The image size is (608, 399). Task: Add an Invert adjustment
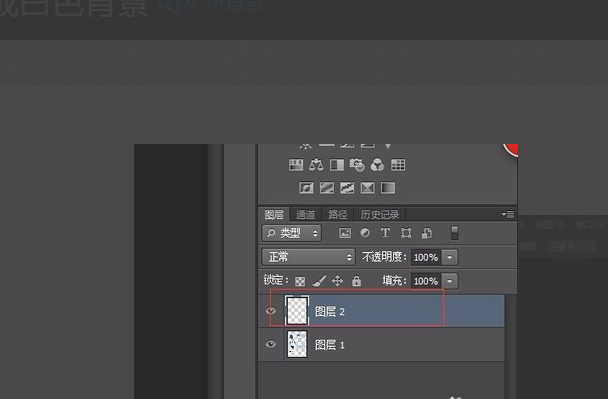306,188
